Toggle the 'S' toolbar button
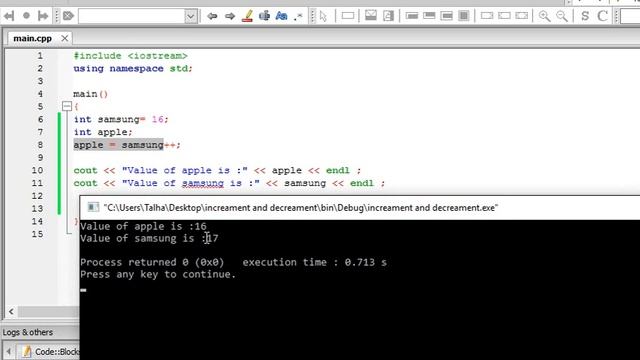Image resolution: width=640 pixels, height=360 pixels. coord(585,16)
